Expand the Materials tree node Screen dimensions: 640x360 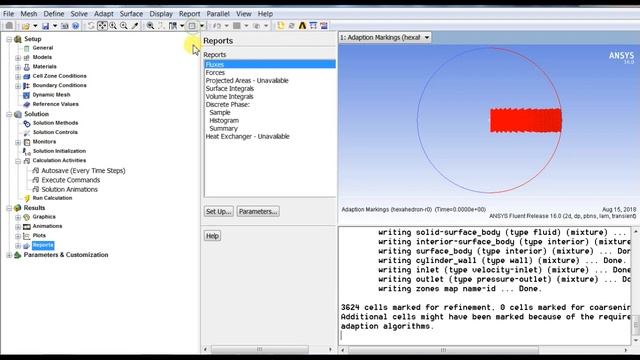tap(18, 67)
